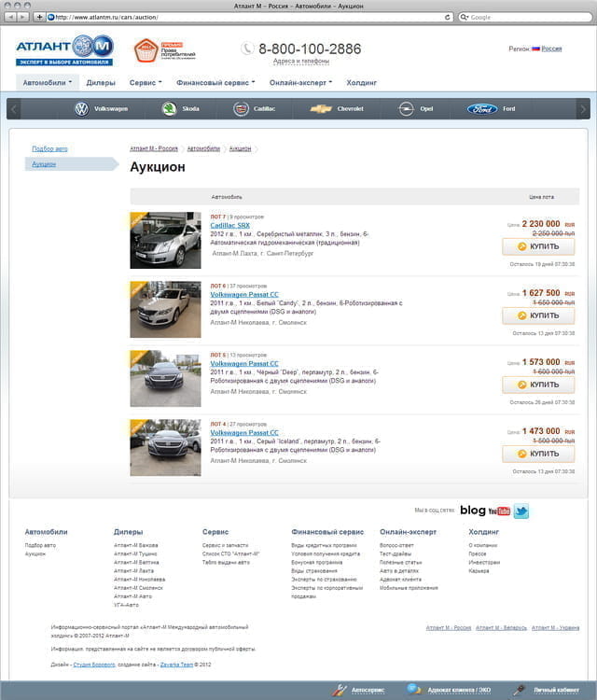Open the Zavarka Team link
The height and width of the screenshot is (700, 597).
[176, 665]
